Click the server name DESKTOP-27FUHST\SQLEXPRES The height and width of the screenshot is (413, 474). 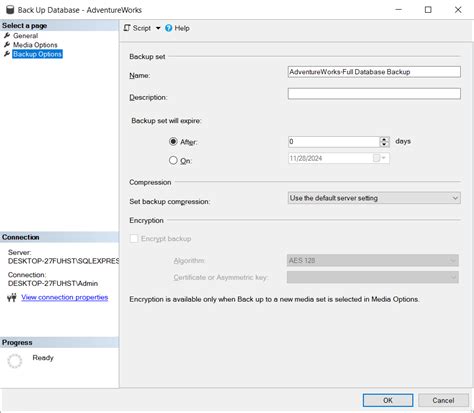[63, 261]
